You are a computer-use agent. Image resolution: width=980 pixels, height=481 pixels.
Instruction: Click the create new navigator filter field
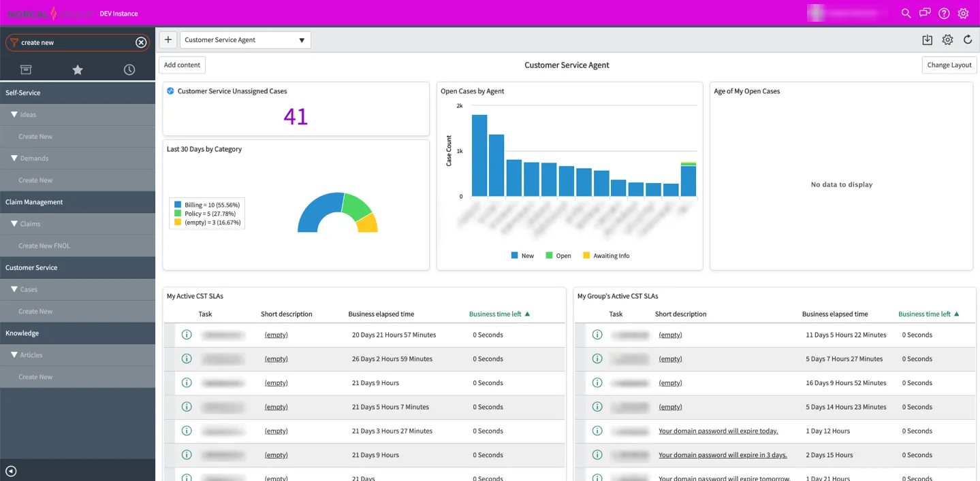(x=77, y=42)
